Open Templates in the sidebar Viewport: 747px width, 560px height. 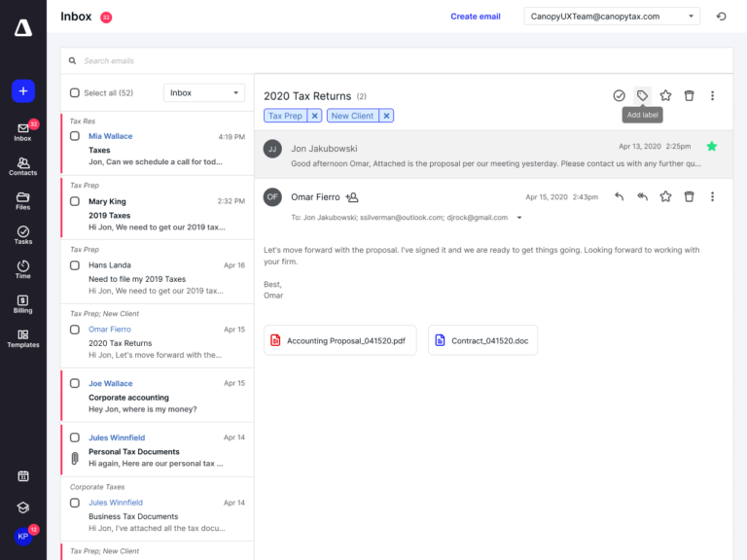(x=23, y=338)
